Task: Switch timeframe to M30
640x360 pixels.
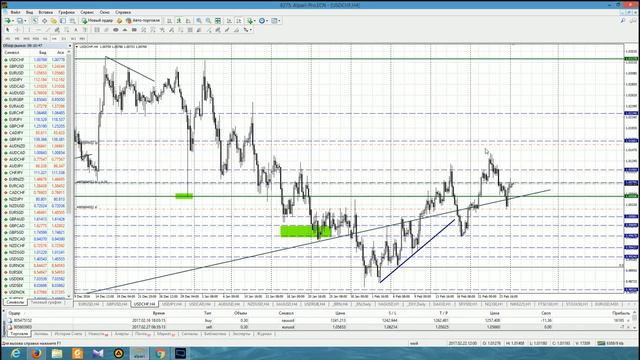Action: click(36, 39)
